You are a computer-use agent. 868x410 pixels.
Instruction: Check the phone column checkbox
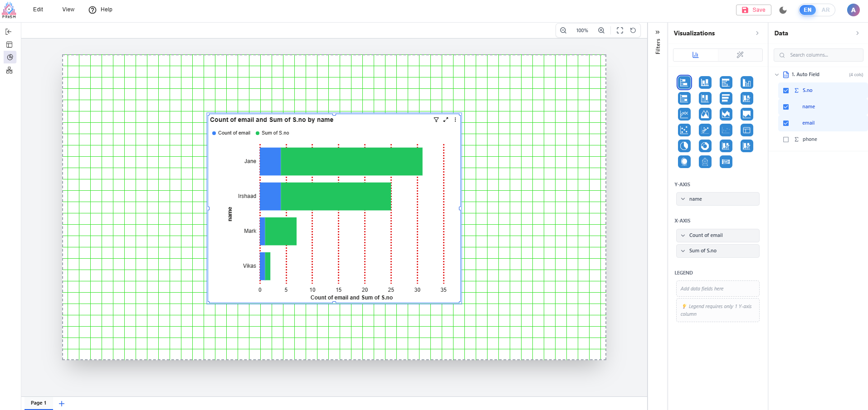pyautogui.click(x=786, y=140)
